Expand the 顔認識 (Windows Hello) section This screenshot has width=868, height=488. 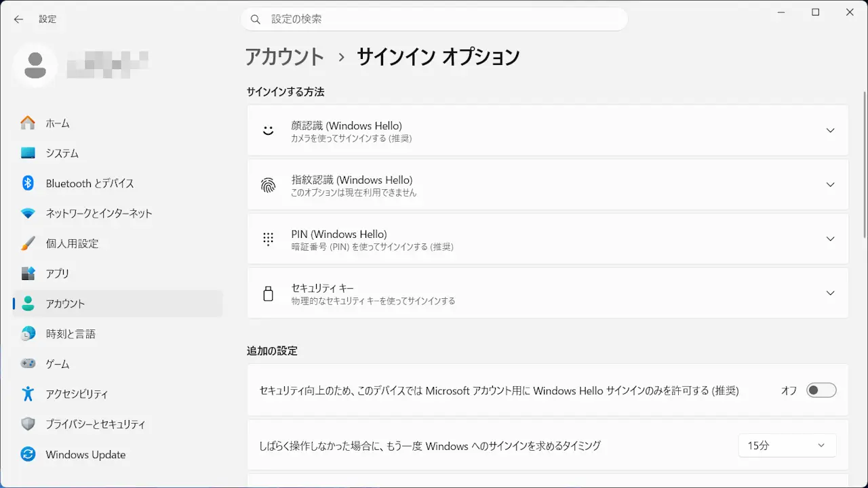coord(830,130)
